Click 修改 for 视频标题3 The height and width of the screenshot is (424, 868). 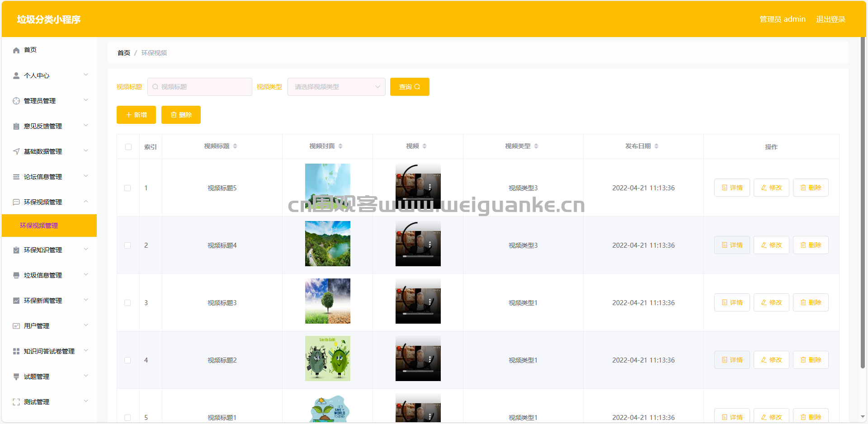[771, 302]
